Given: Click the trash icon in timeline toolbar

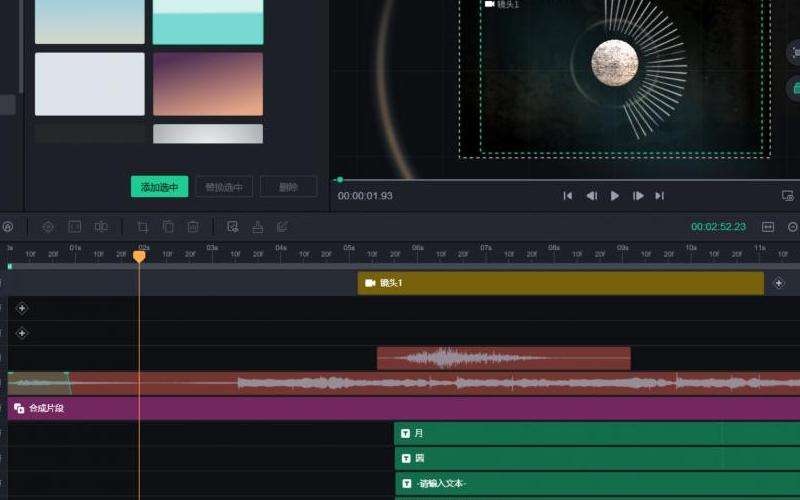Looking at the screenshot, I should [193, 227].
